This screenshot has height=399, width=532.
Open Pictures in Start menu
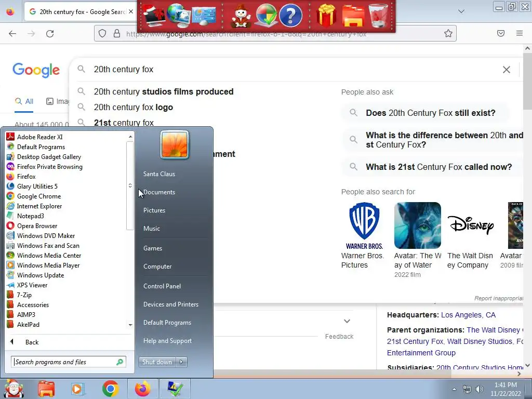tap(154, 210)
